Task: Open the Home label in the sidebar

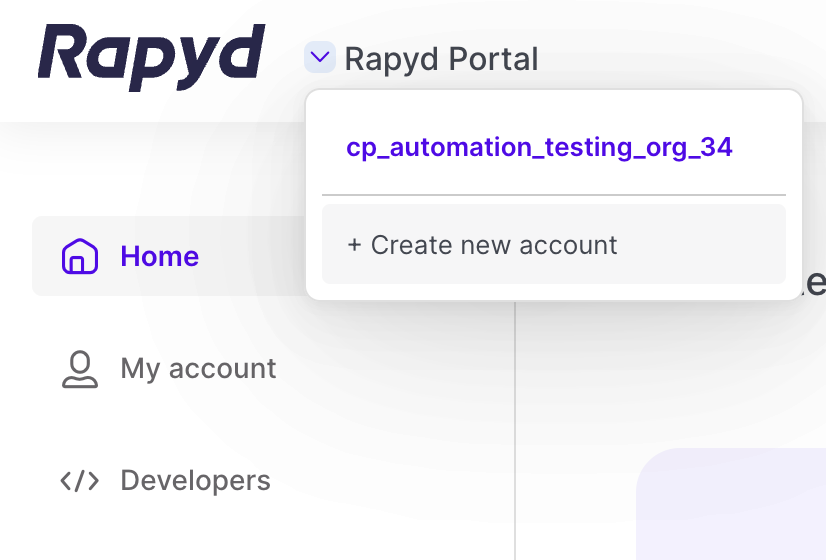Action: point(160,256)
